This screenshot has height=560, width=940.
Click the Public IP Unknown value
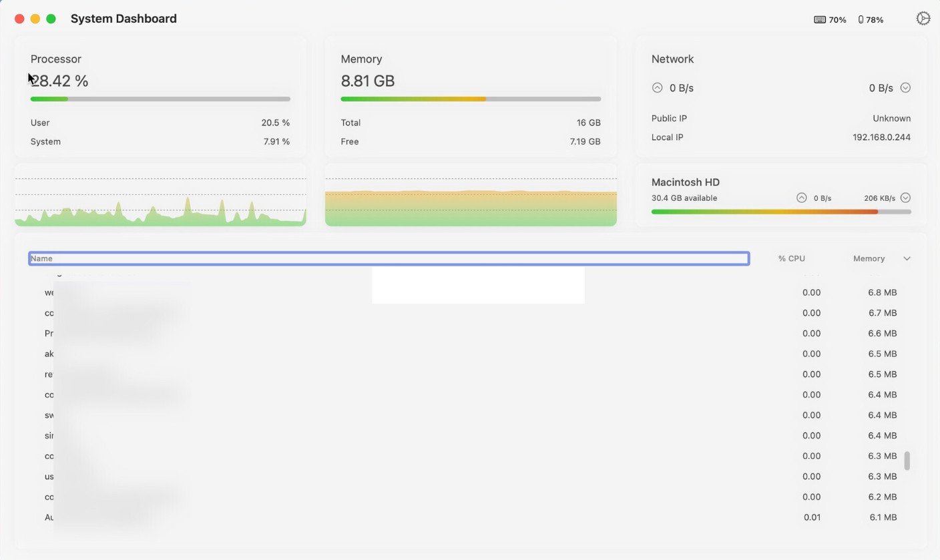point(892,118)
